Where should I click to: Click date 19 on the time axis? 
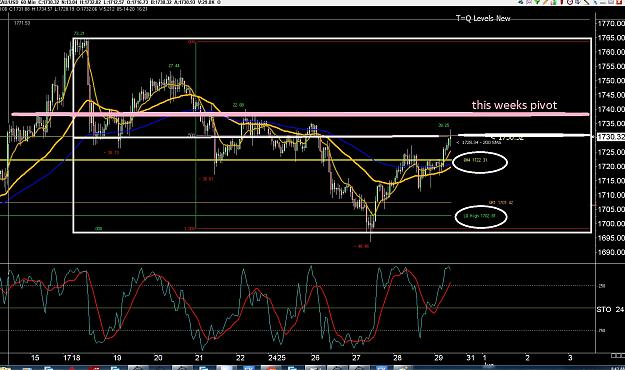(117, 358)
